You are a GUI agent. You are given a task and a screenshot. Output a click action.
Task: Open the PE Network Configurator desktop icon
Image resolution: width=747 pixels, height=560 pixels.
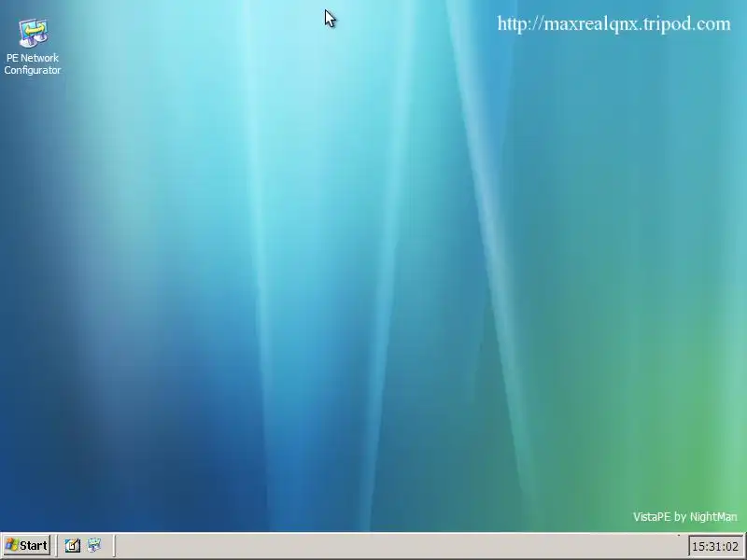pos(33,46)
